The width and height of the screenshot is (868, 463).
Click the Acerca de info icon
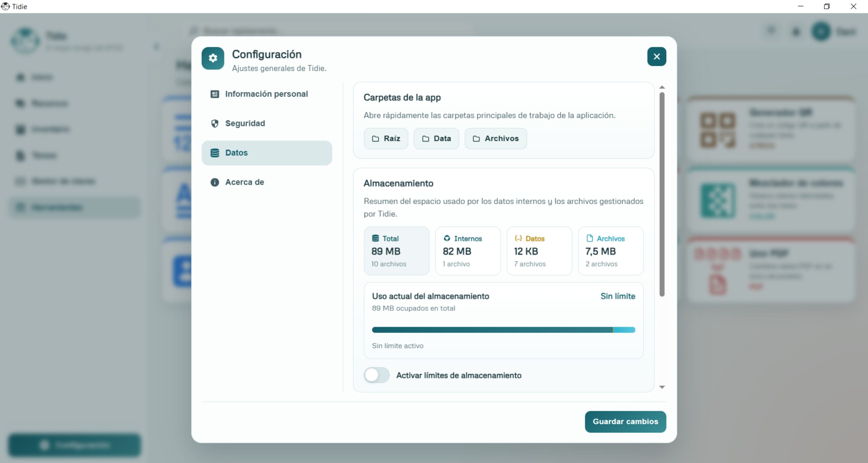215,182
